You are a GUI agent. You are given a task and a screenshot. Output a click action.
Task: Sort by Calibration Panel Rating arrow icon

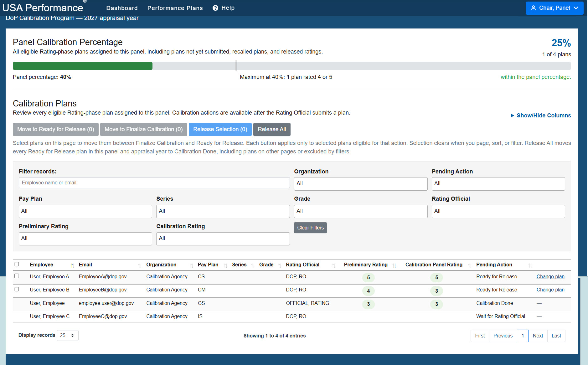coord(470,265)
